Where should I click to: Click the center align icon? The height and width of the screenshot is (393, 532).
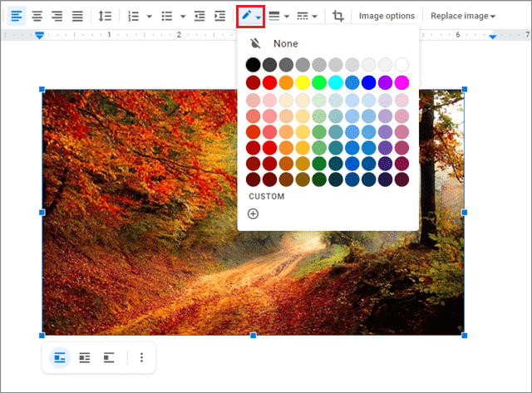[37, 16]
